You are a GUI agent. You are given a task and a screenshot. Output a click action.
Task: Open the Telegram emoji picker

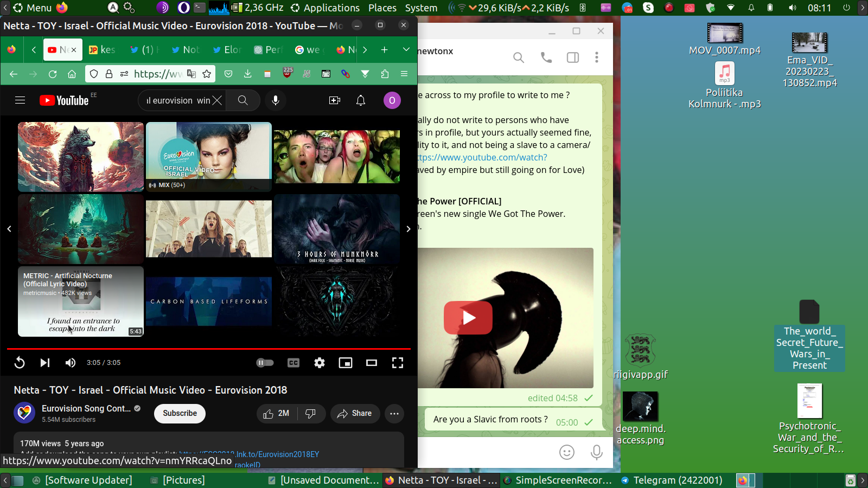[567, 452]
